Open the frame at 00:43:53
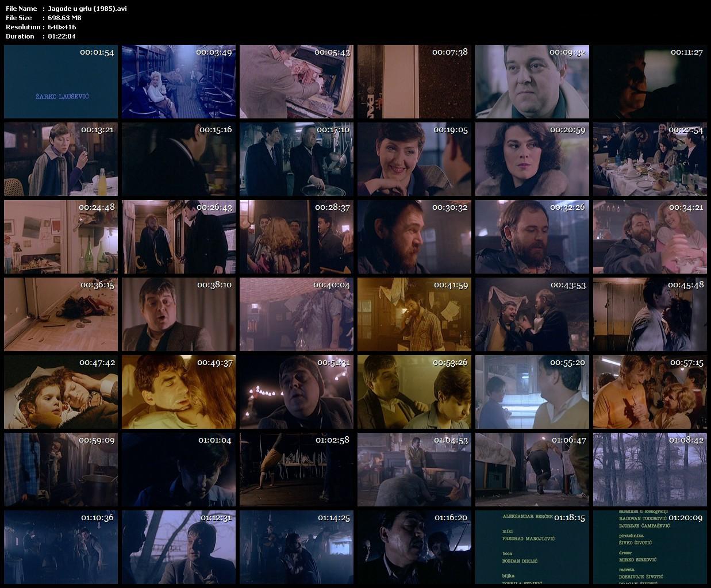 [532, 314]
